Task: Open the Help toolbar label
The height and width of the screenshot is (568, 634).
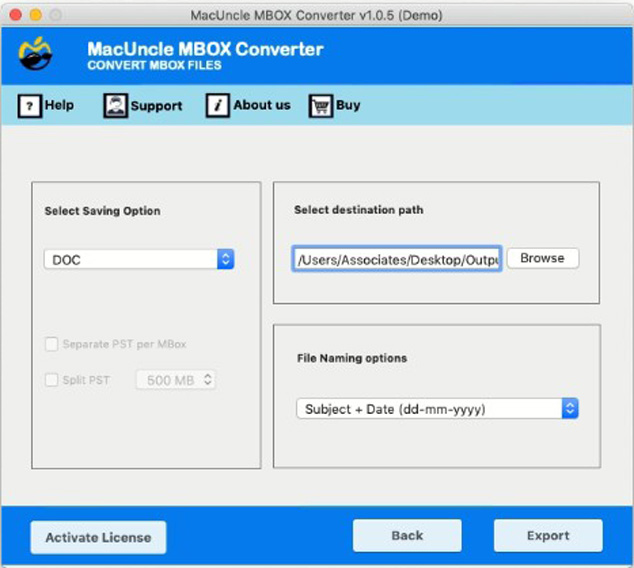Action: (59, 105)
